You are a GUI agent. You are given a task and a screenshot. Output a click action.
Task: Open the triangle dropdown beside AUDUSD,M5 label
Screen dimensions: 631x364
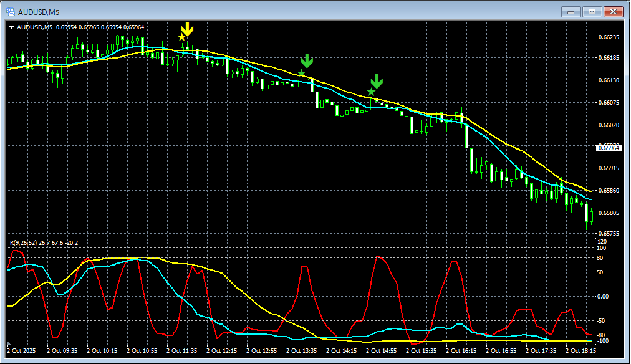pos(11,27)
